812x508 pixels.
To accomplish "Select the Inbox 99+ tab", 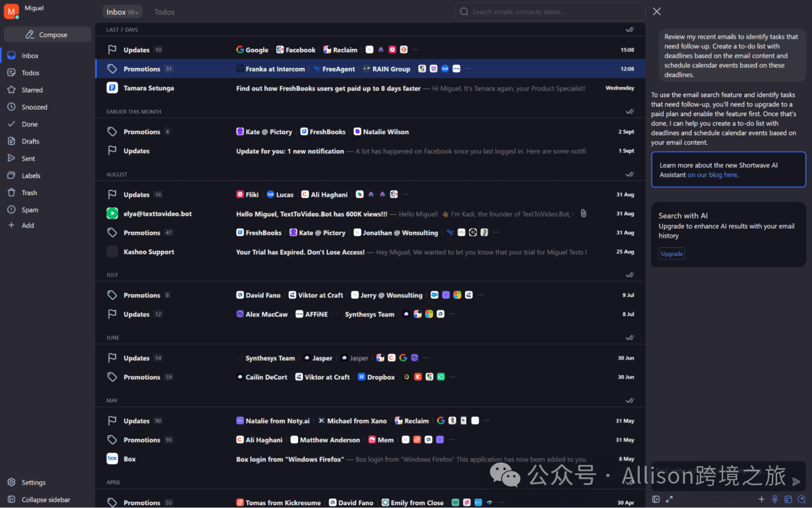I will pyautogui.click(x=122, y=12).
